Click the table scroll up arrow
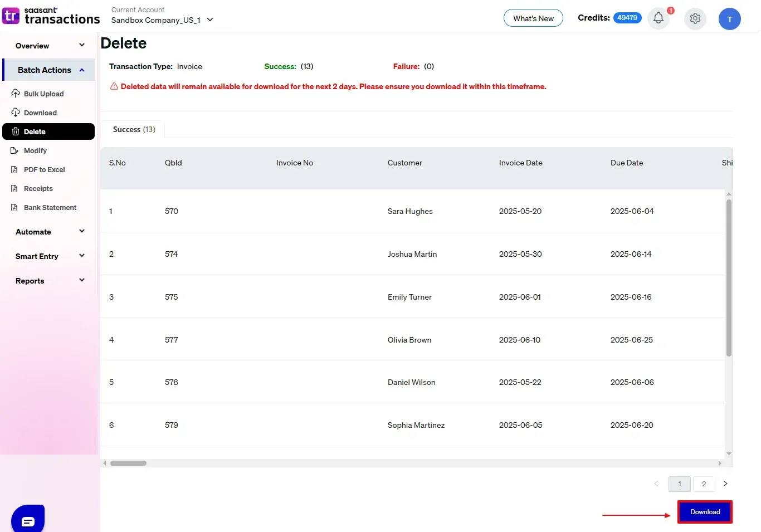This screenshot has height=532, width=761. tap(729, 194)
